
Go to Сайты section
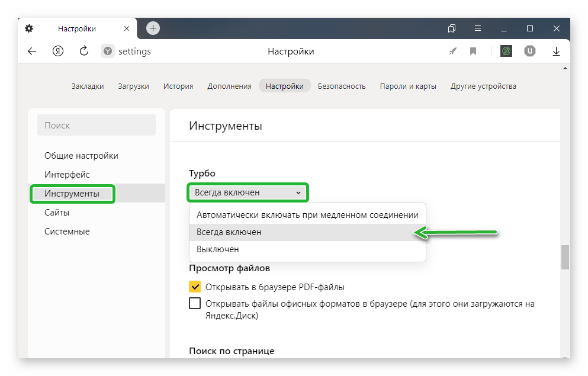(x=57, y=213)
